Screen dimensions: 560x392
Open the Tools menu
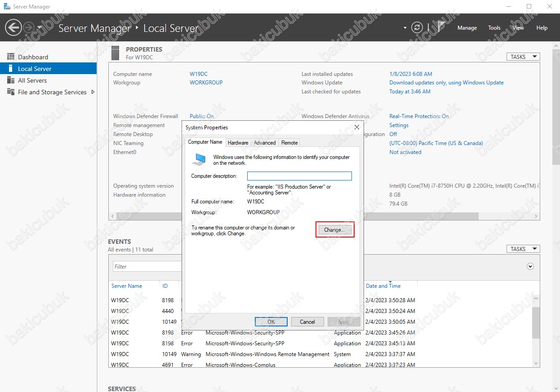pos(494,28)
